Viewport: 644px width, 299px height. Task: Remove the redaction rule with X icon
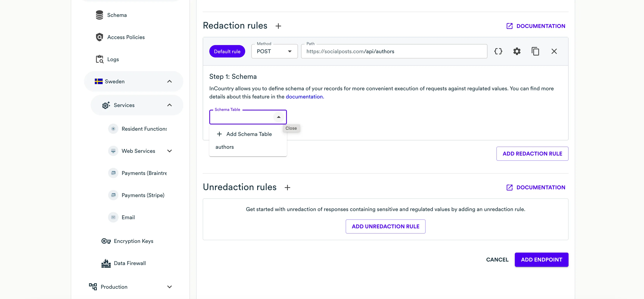[554, 51]
